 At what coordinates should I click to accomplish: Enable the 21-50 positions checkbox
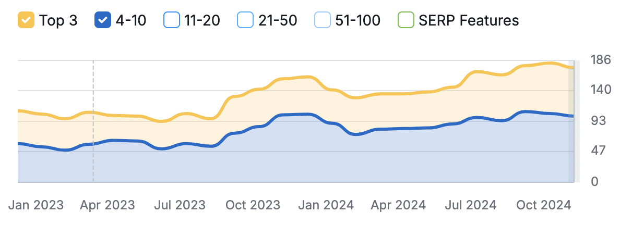pos(245,21)
